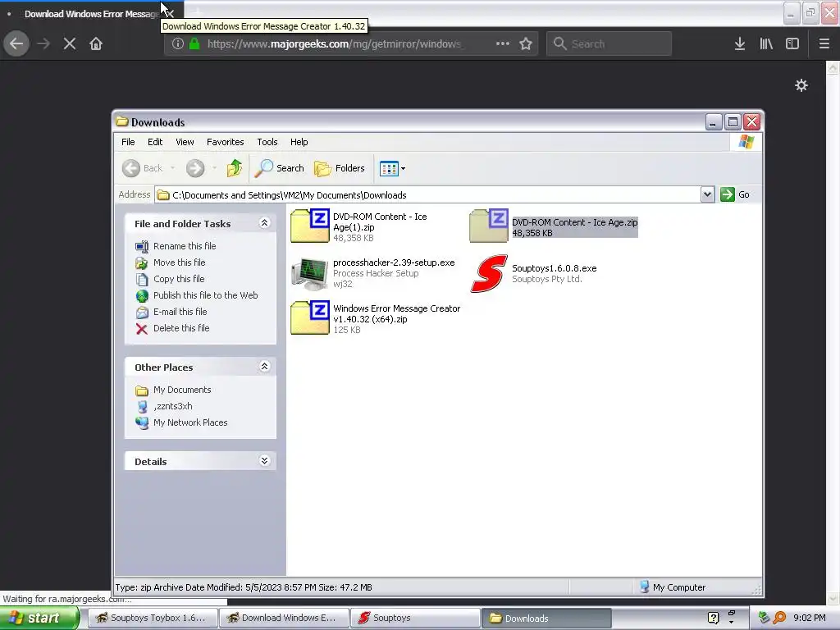Open the View menu
The height and width of the screenshot is (630, 840).
pos(185,142)
